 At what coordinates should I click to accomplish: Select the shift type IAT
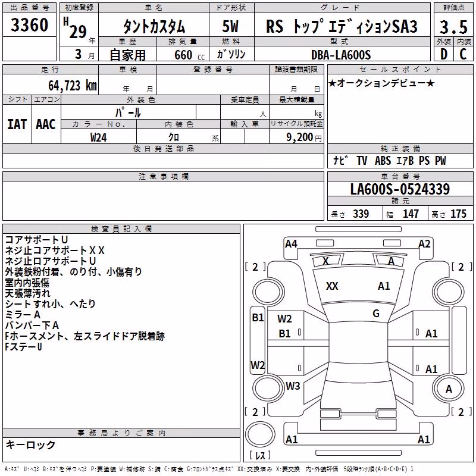[17, 124]
